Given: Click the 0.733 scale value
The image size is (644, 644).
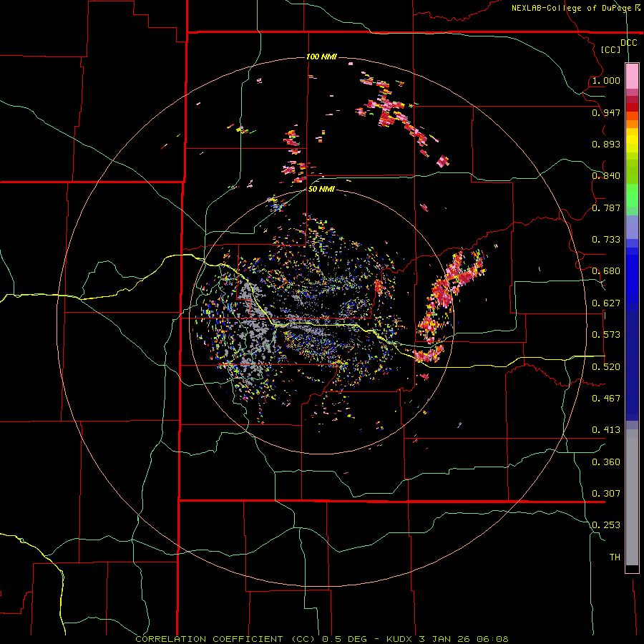Looking at the screenshot, I should 606,240.
